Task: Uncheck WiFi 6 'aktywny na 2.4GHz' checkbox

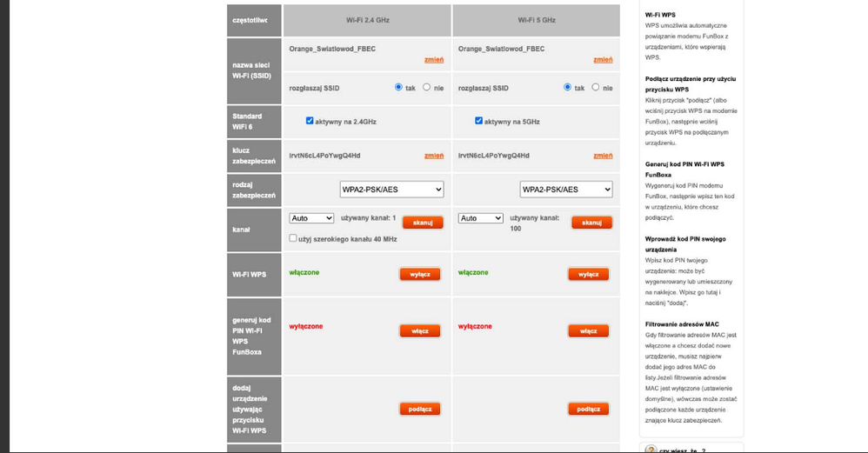Action: click(310, 121)
